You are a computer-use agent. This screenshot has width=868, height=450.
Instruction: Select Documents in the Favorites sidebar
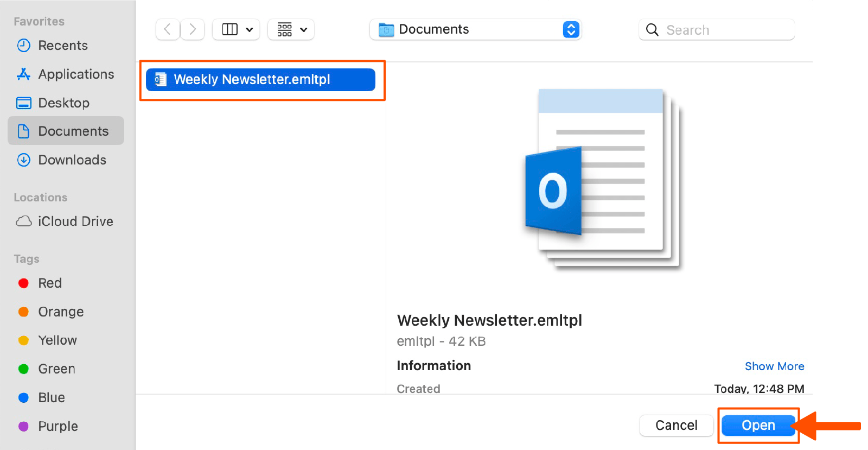pos(66,131)
